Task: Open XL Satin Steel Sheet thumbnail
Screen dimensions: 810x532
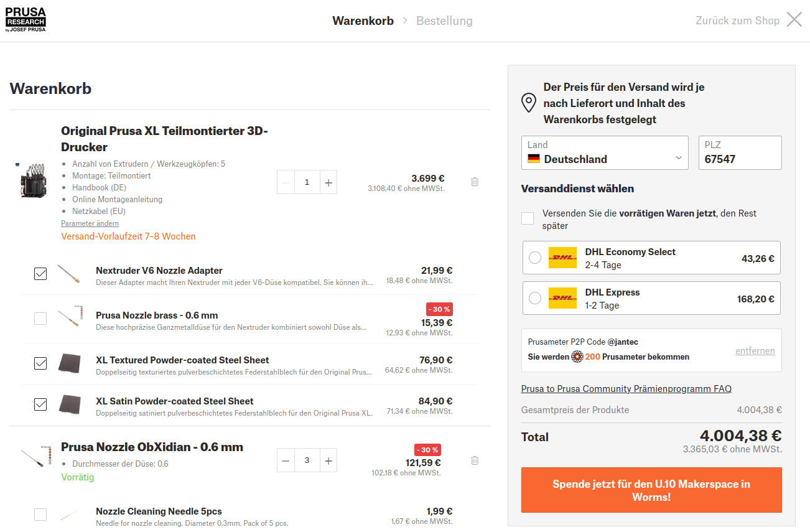Action: tap(70, 404)
